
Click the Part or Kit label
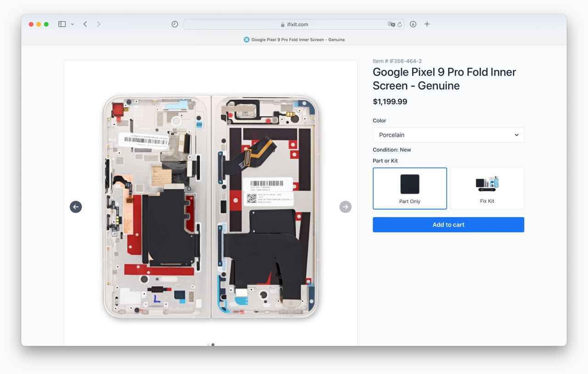(x=385, y=161)
